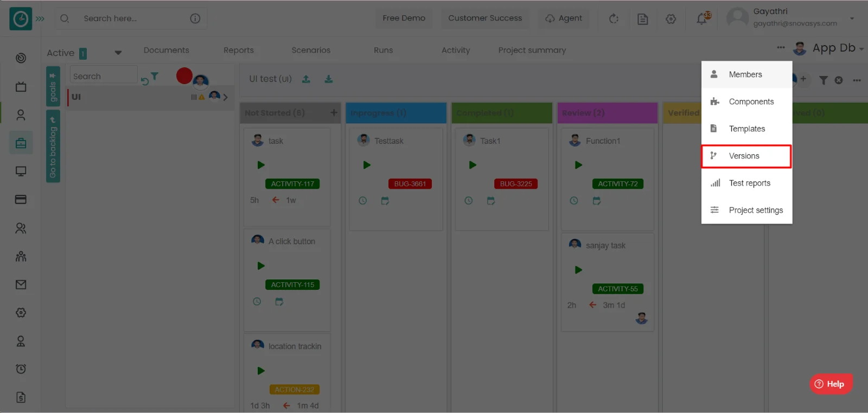This screenshot has height=413, width=868.
Task: Open the board filter funnel icon
Action: pyautogui.click(x=824, y=80)
